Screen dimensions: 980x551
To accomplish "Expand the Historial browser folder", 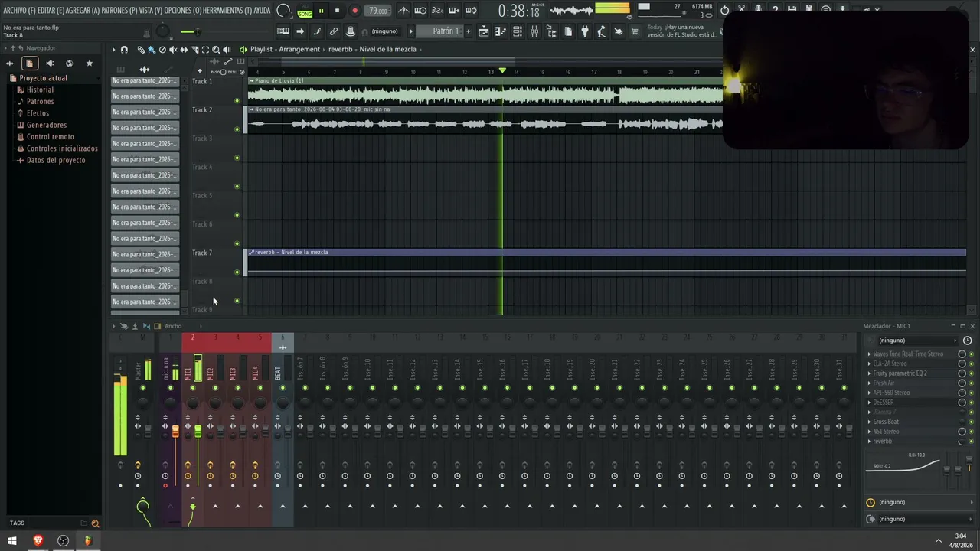I will [40, 90].
